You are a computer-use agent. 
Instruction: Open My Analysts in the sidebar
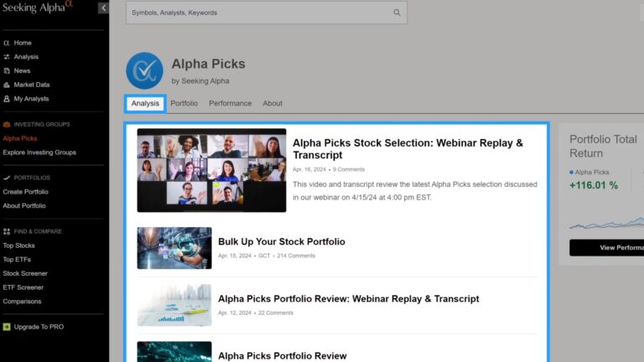pos(31,99)
